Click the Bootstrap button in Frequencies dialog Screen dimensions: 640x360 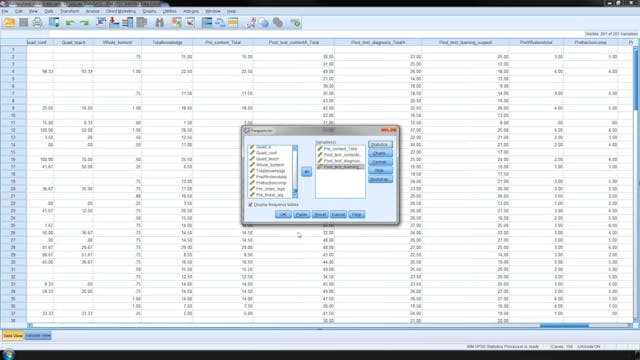380,180
